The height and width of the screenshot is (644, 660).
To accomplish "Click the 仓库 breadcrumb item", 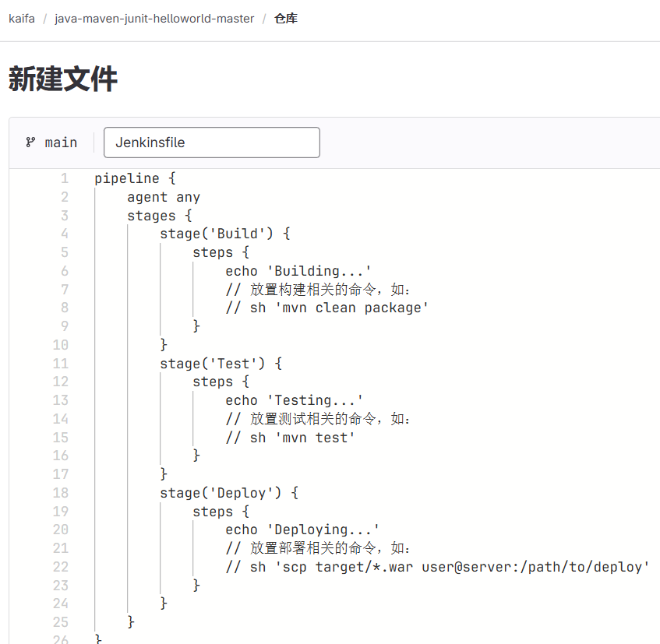I will coord(285,18).
